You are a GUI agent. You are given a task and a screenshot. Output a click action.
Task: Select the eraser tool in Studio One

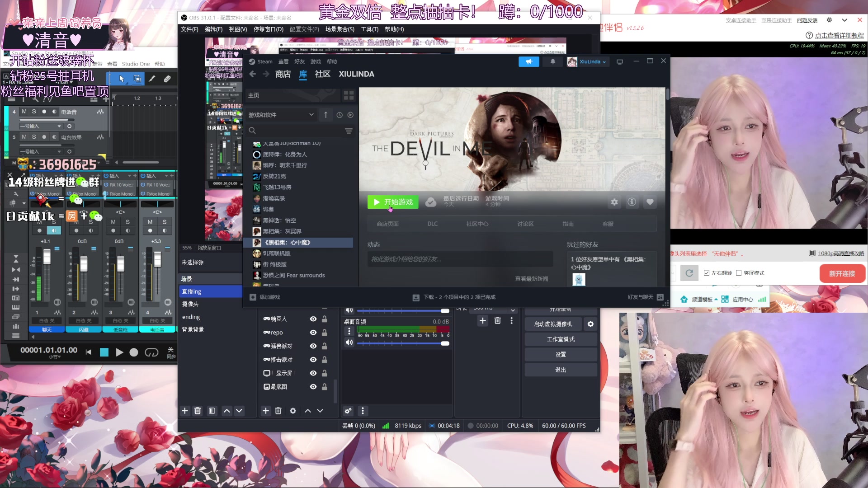click(x=167, y=79)
